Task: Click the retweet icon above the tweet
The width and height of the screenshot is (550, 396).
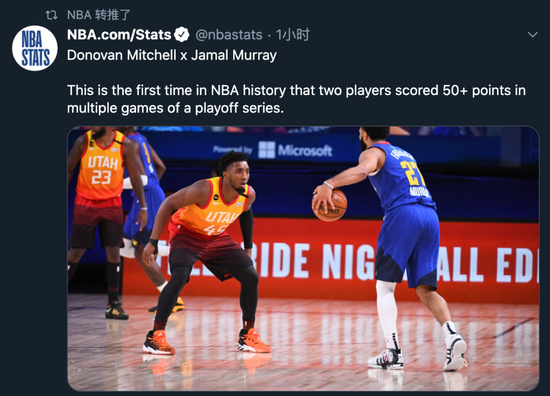Action: coord(51,15)
